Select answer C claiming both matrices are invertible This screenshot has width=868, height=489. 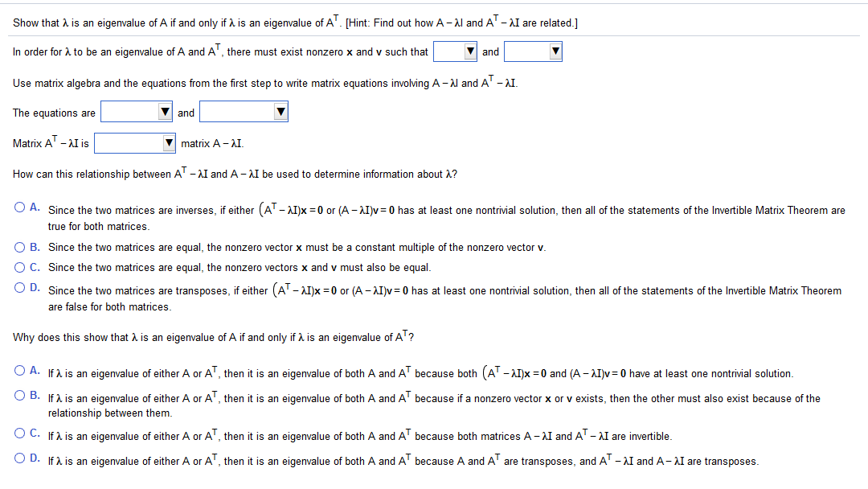[x=18, y=434]
